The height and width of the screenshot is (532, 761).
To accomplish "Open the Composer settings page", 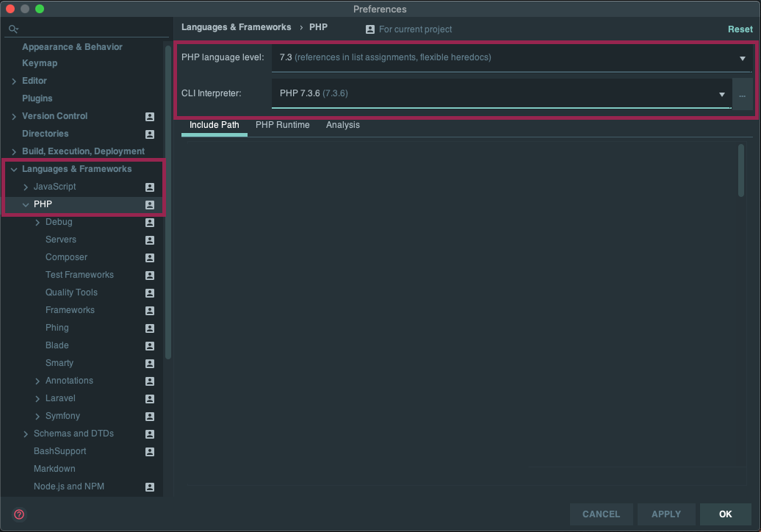I will [x=67, y=257].
